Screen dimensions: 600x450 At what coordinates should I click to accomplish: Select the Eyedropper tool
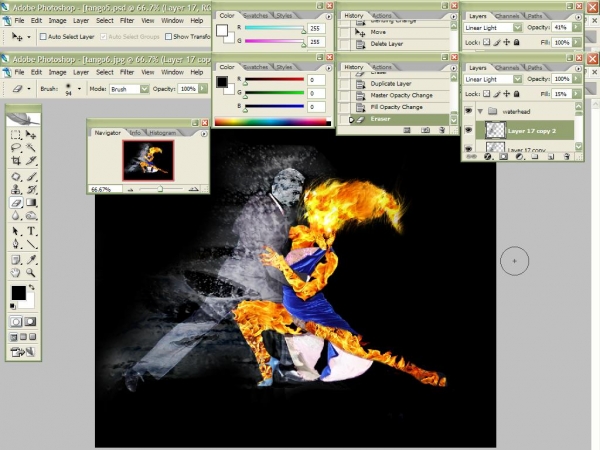click(31, 260)
